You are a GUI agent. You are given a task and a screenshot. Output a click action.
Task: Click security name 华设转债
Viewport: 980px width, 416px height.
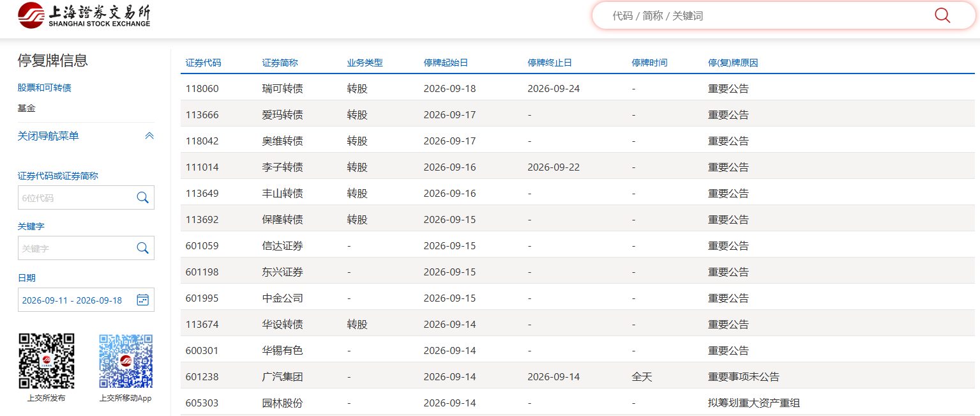[x=283, y=325]
